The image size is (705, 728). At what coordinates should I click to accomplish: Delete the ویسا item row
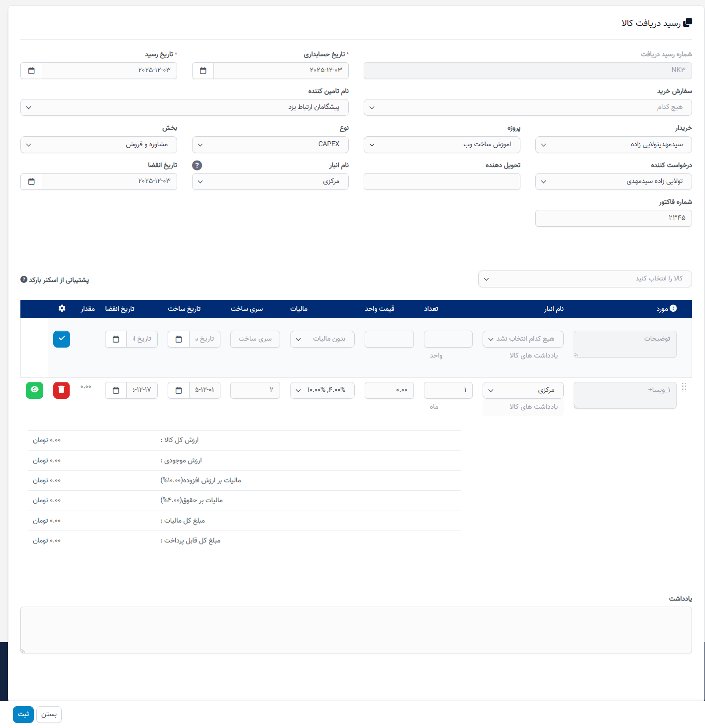tap(62, 390)
